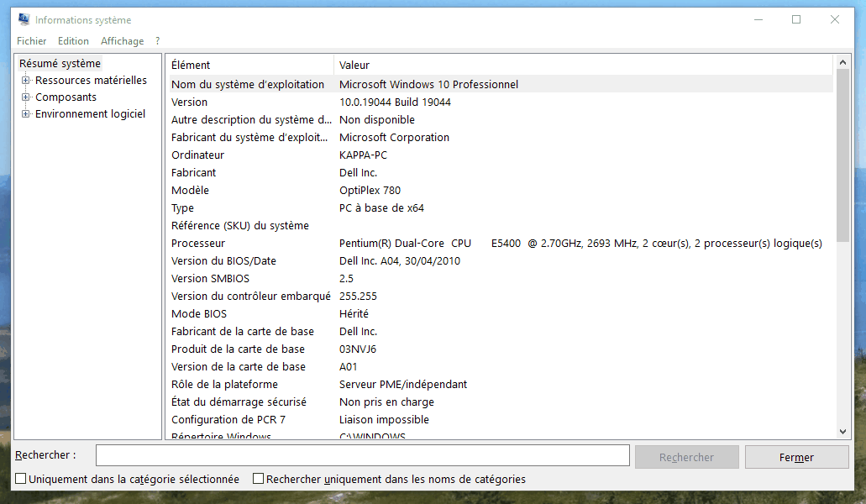Select the Fabricant row label
The height and width of the screenshot is (504, 866).
click(x=193, y=173)
